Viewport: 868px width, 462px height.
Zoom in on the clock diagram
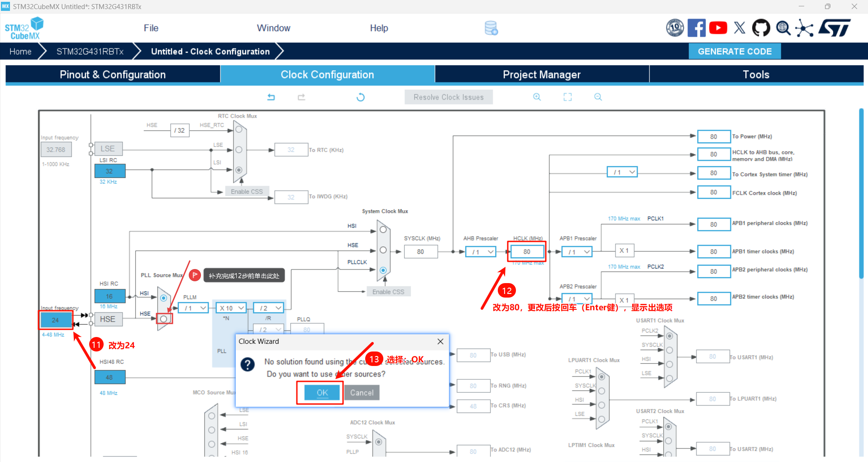click(537, 97)
